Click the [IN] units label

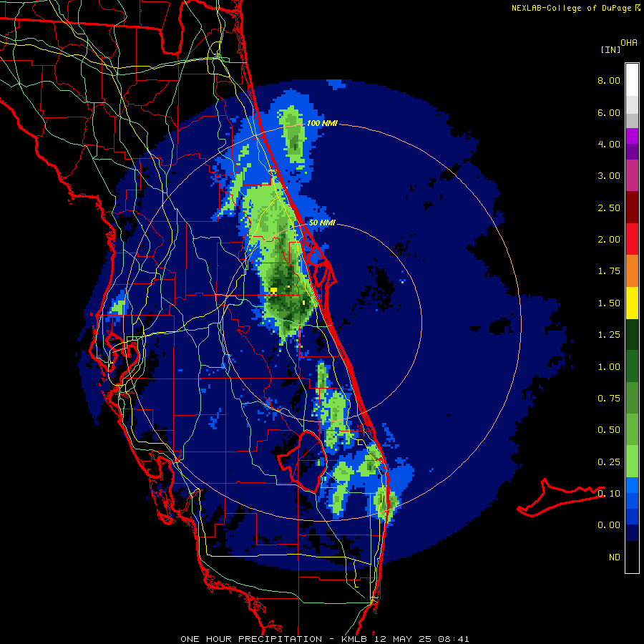click(x=610, y=49)
